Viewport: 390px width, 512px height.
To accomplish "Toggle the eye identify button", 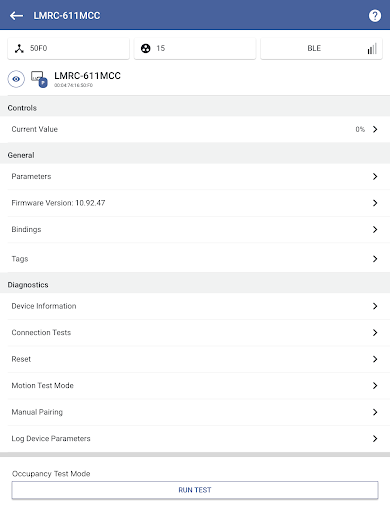I will [x=16, y=79].
